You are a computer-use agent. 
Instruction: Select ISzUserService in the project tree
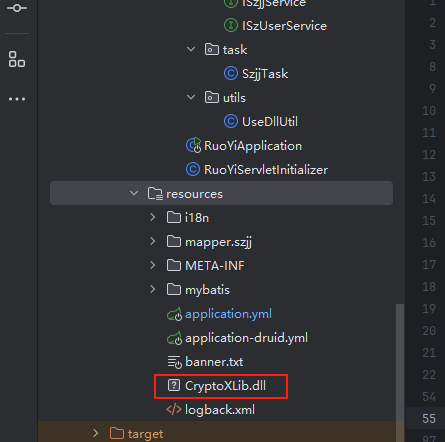click(x=284, y=26)
